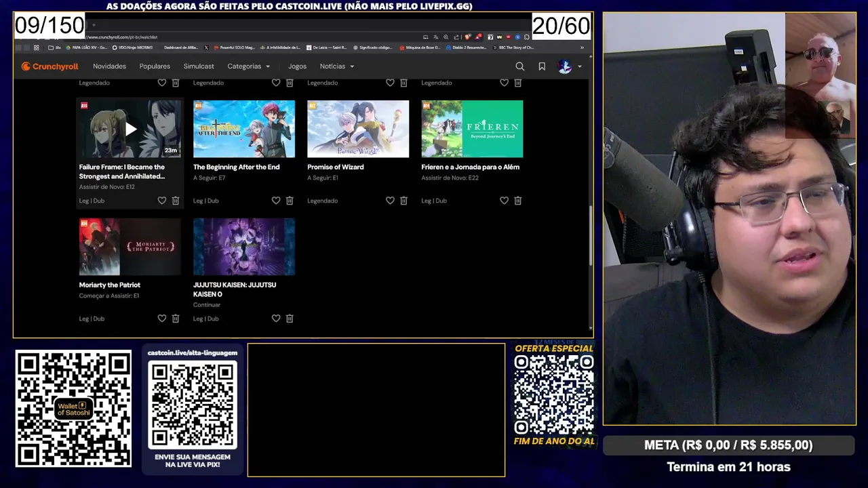The image size is (868, 488).
Task: Click trash icon under JUJUTSU KAISEN 0
Action: [290, 319]
